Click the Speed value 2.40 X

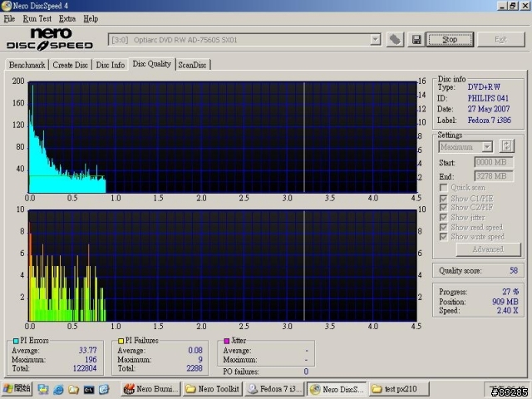click(x=508, y=310)
